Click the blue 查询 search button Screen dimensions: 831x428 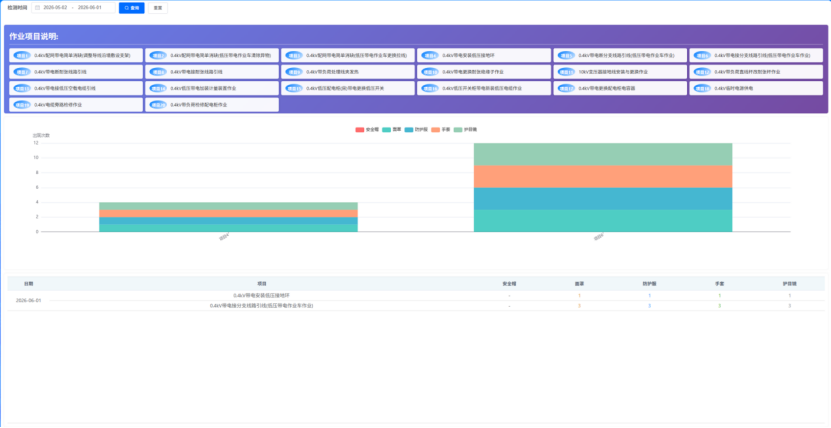tap(131, 8)
